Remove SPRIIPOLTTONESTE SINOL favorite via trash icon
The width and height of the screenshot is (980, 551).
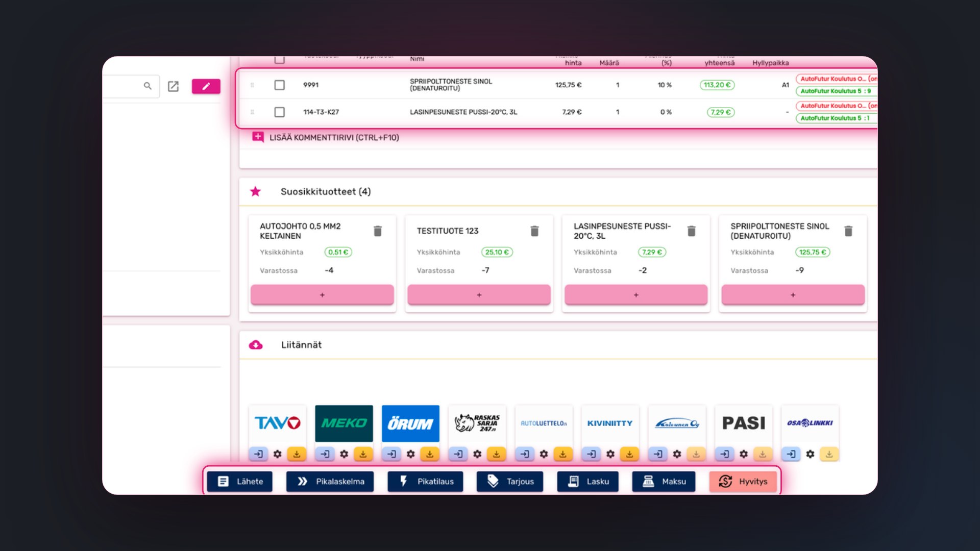[848, 231]
